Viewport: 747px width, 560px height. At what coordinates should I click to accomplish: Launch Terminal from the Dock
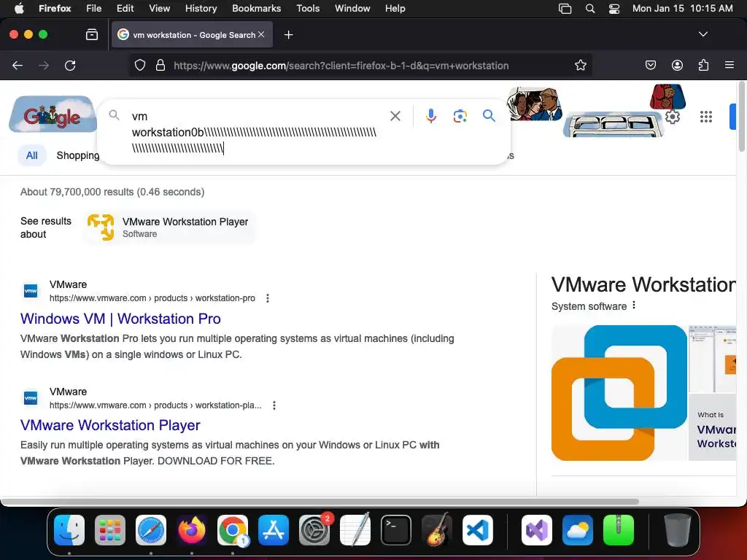point(395,530)
